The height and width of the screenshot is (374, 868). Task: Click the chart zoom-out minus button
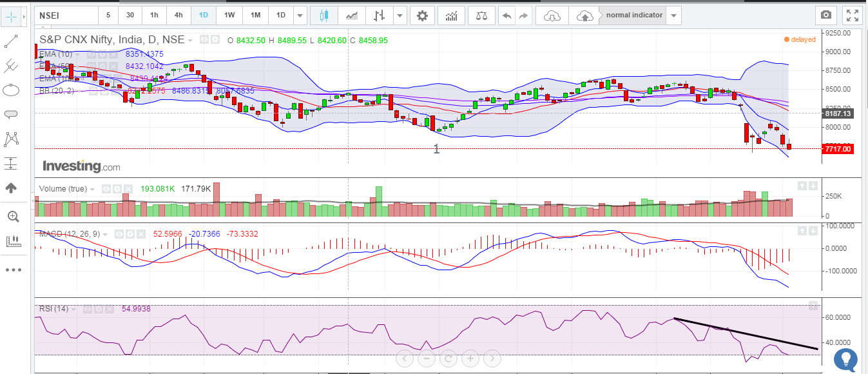pos(426,358)
